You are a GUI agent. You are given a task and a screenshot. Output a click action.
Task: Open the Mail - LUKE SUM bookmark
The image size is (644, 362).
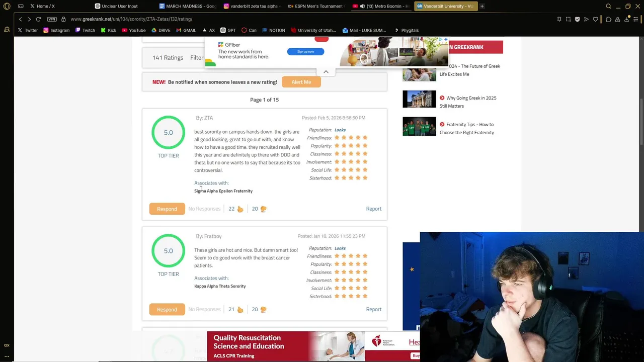tap(364, 30)
